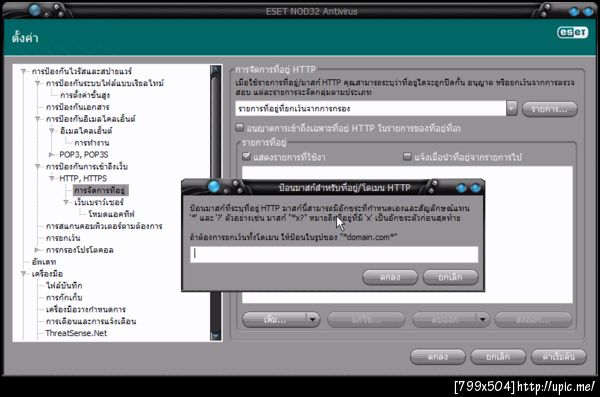Viewport: 600px width, 397px height.
Task: Cancel the mask dialog with ยกเลิก
Action: click(x=450, y=277)
